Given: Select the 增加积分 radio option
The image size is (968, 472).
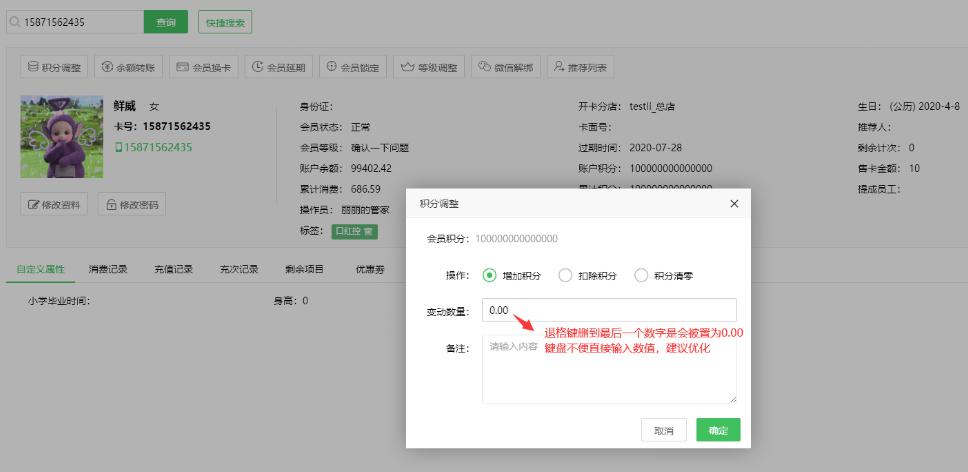Looking at the screenshot, I should click(490, 276).
